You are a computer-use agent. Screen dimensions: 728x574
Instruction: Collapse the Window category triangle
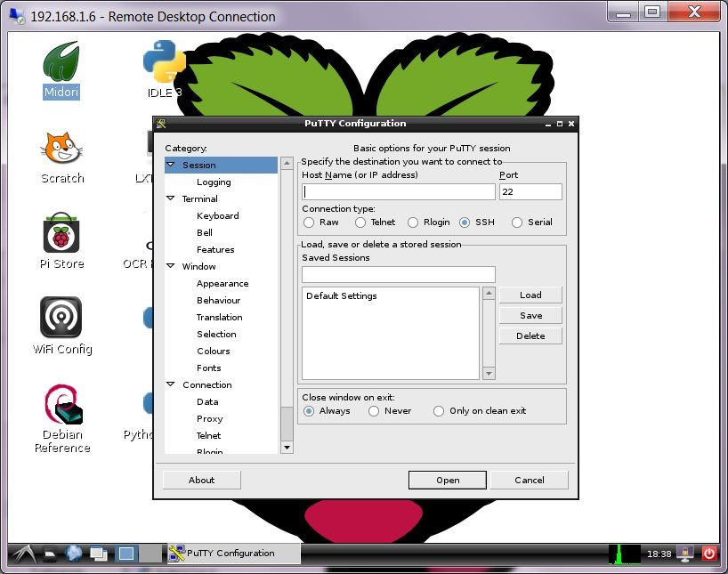click(170, 266)
